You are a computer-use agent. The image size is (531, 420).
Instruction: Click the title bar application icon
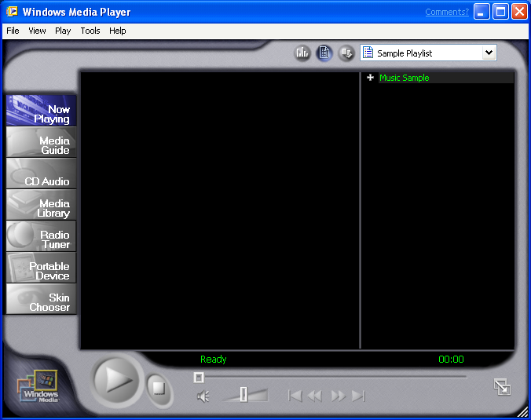point(13,12)
